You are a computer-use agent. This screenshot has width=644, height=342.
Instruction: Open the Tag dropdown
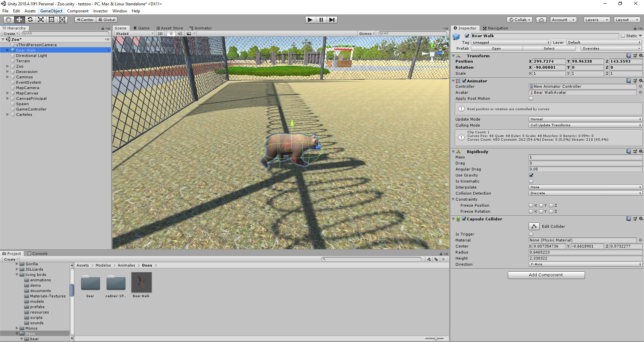511,43
